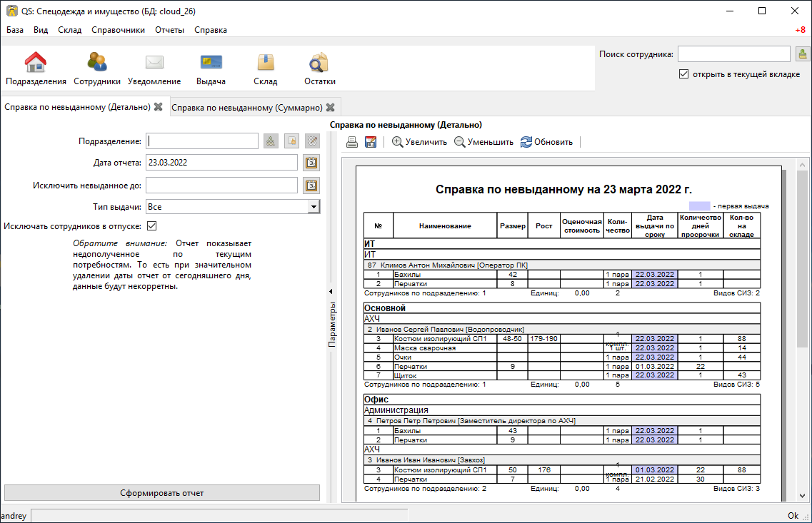Print the report with printer icon
This screenshot has height=523, width=812.
[352, 142]
